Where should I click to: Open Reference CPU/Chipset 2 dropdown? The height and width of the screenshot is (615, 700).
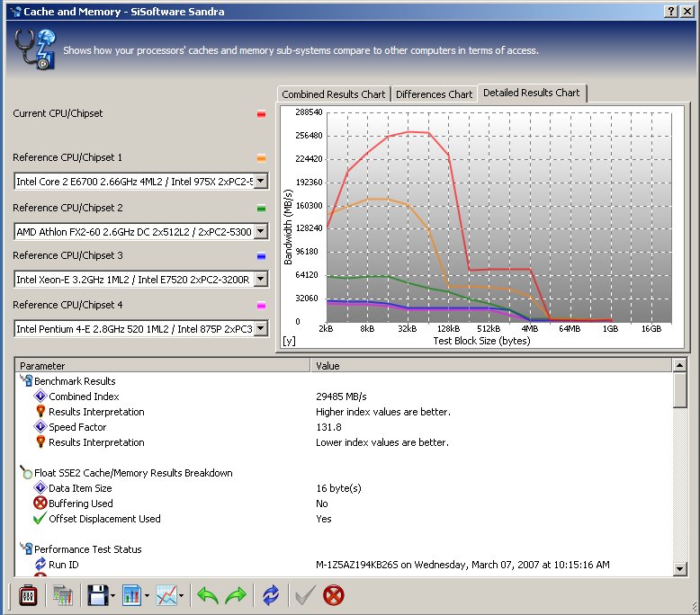261,231
